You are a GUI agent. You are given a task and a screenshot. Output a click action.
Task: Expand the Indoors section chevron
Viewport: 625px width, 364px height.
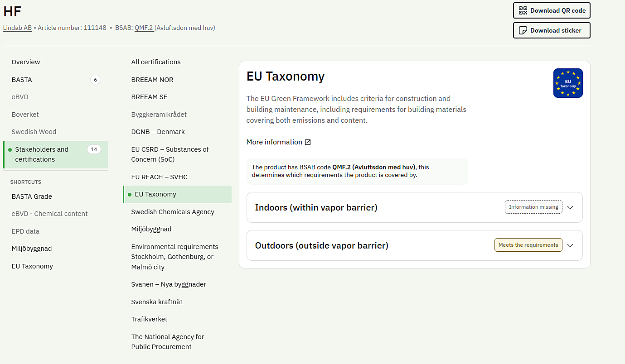pyautogui.click(x=570, y=207)
